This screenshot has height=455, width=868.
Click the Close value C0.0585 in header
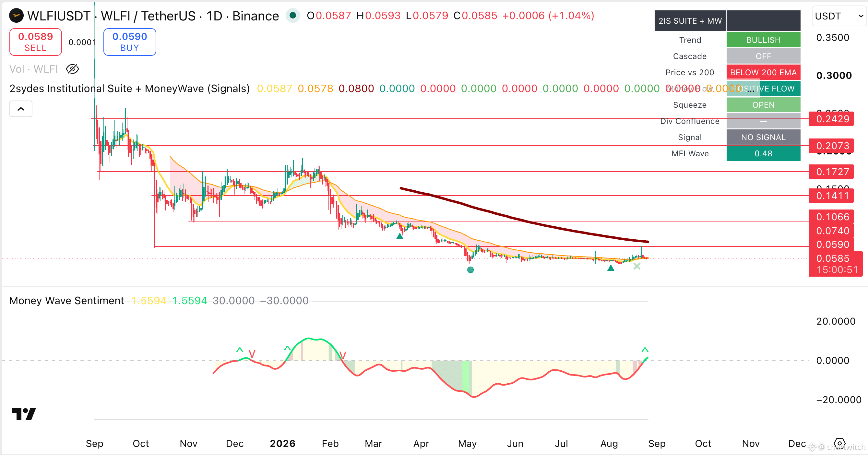(x=475, y=16)
